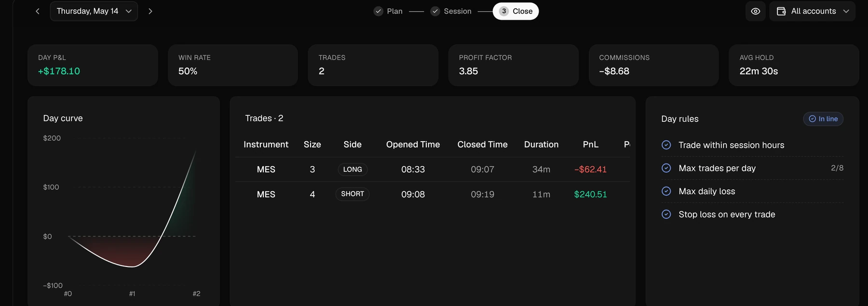Image resolution: width=868 pixels, height=306 pixels.
Task: Click the SHORT side badge
Action: point(353,194)
